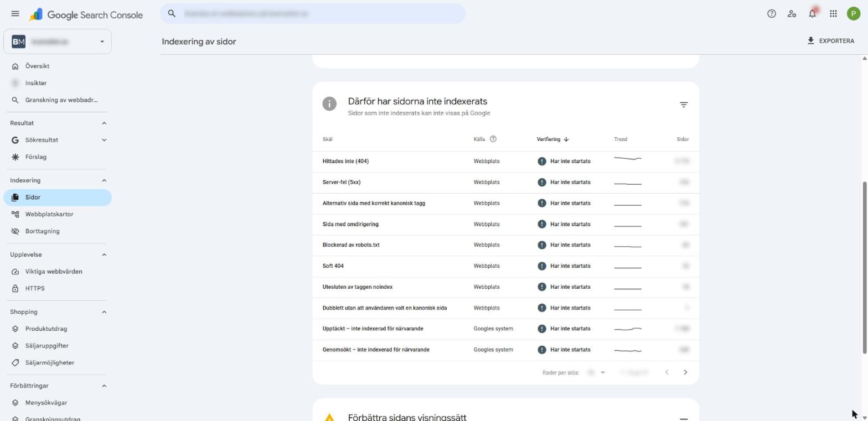
Task: Open Utesluten av taggen noindex row
Action: pos(506,287)
